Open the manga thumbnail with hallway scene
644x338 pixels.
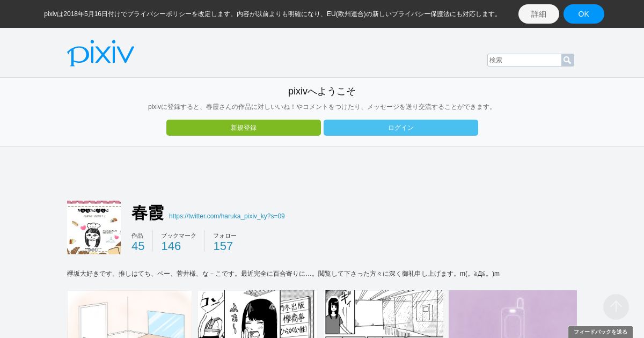(384, 314)
